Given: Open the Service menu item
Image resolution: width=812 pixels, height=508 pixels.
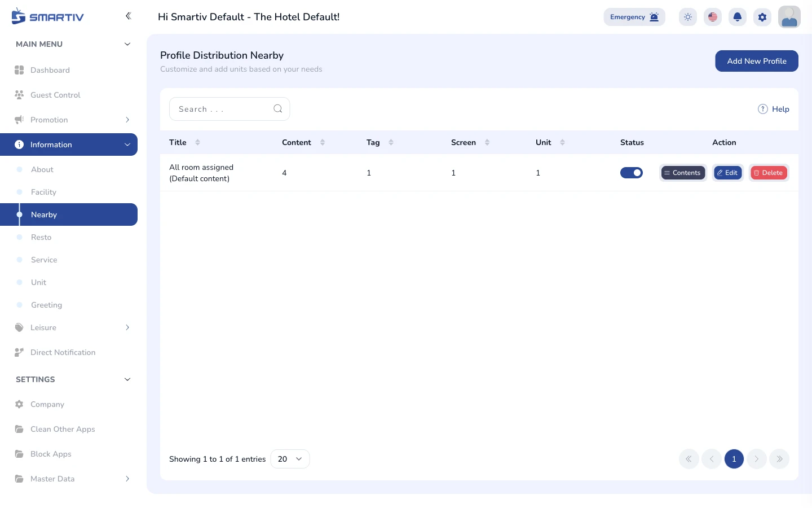Looking at the screenshot, I should pyautogui.click(x=69, y=260).
